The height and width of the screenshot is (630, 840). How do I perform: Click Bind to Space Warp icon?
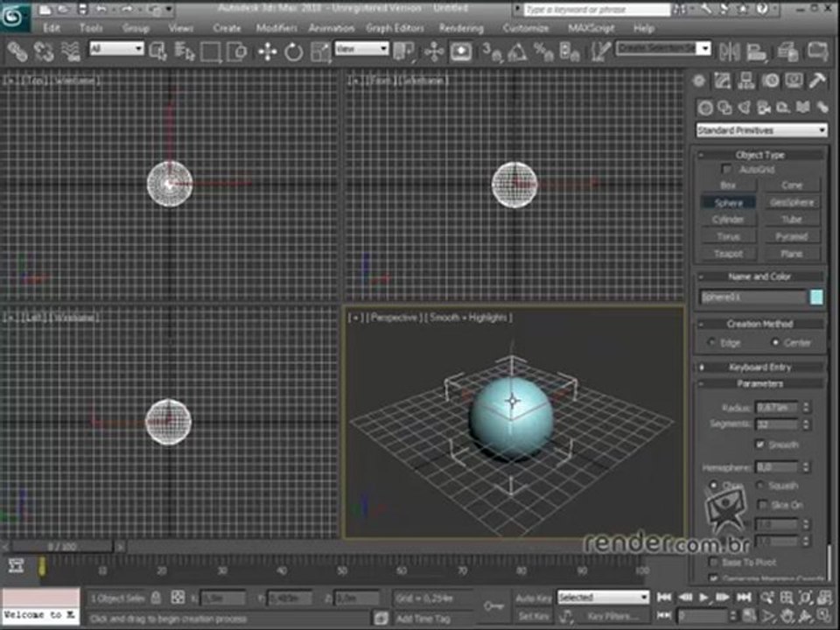[70, 52]
